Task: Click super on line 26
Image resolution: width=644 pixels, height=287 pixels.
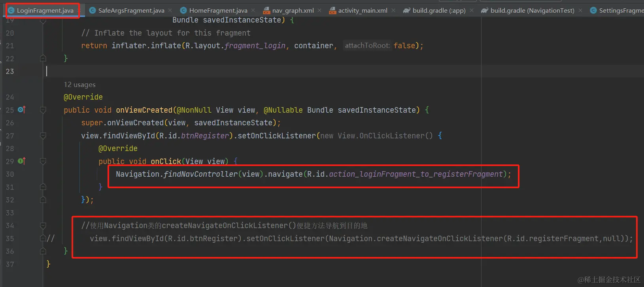Action: click(x=92, y=123)
